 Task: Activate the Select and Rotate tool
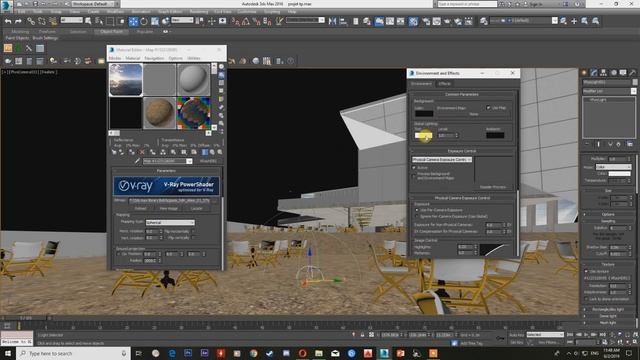coord(144,21)
